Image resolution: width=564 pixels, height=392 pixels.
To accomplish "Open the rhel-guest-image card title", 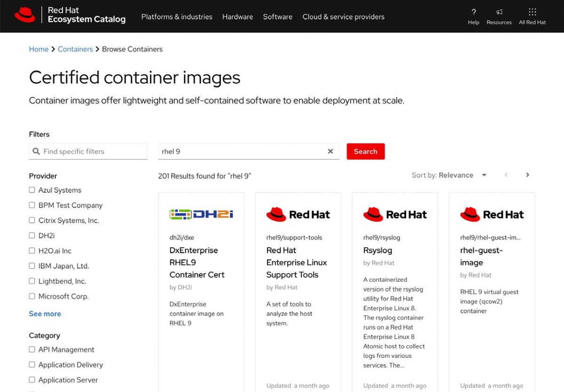I will [482, 256].
